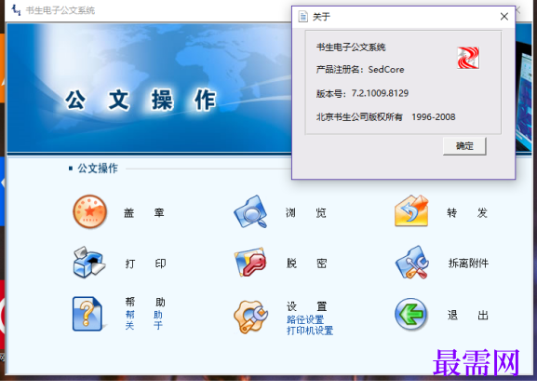Click the 产品注册名: SedCore text

(x=360, y=70)
